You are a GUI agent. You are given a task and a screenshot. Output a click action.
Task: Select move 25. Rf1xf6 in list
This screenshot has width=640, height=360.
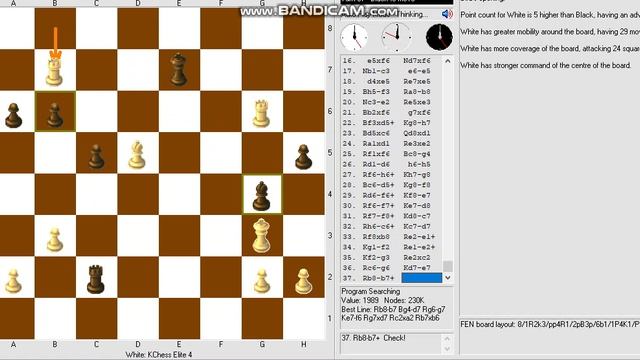[x=376, y=154]
